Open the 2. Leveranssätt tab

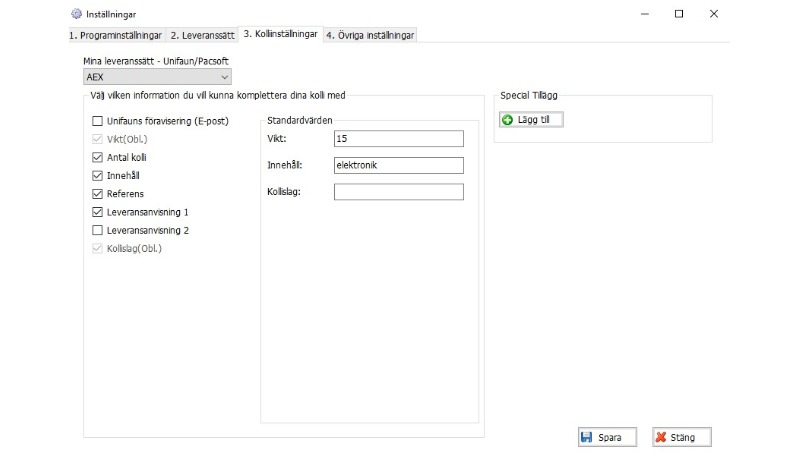pos(203,35)
